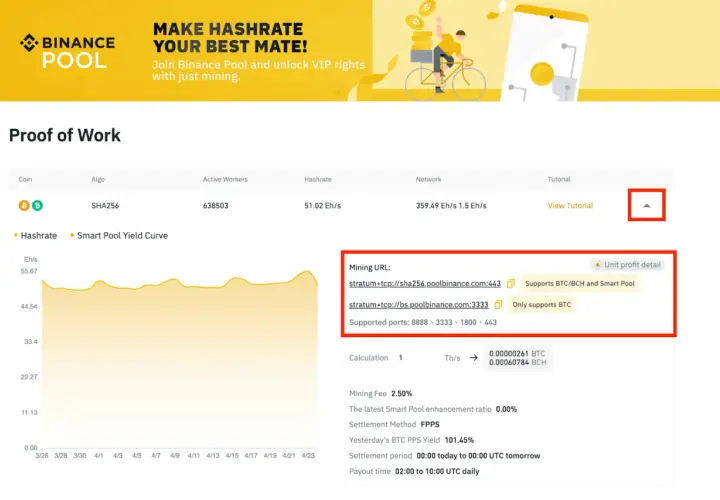Click the 638503 active workers value

[215, 206]
